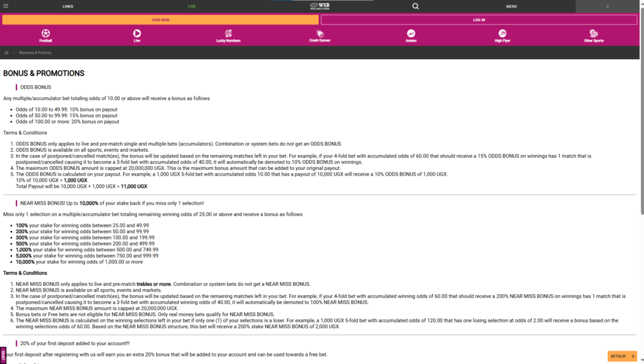Screen dimensions: 644x364
Task: Click the search magnifier icon
Action: 415,6
